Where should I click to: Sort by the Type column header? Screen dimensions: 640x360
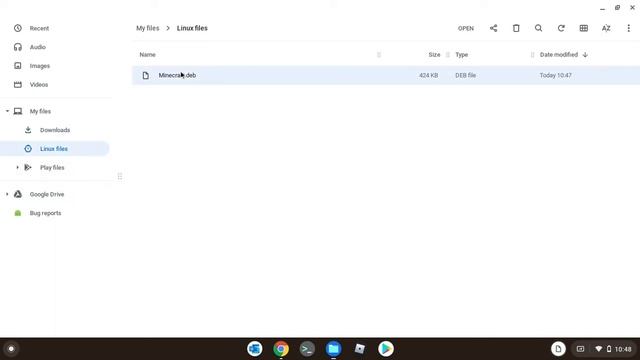tap(462, 55)
